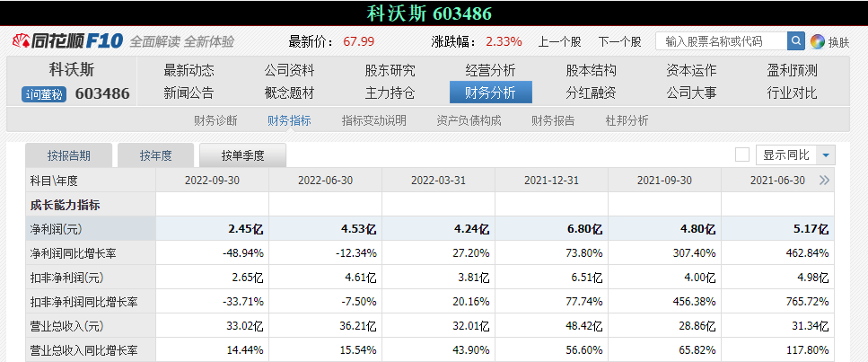
Task: Switch to 杜邦分析 sub-tab
Action: coord(627,120)
